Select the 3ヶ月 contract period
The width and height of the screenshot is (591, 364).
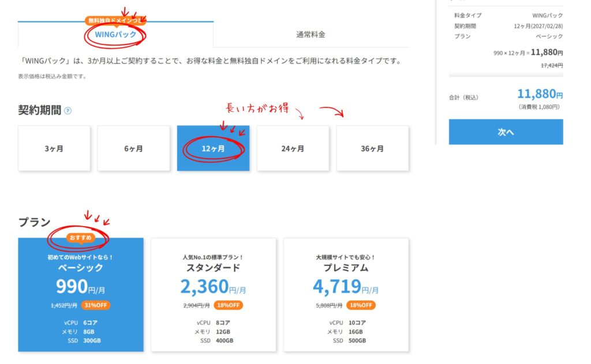point(54,148)
